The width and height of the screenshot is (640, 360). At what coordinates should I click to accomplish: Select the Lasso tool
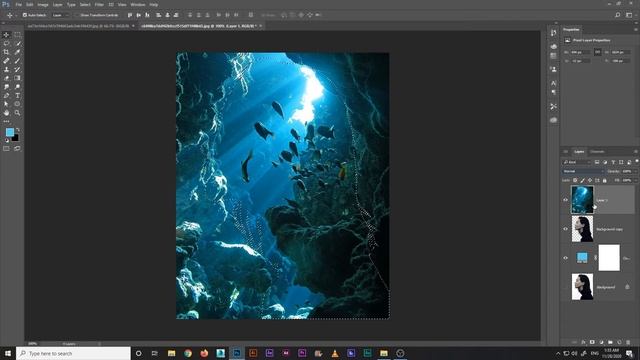coord(6,43)
